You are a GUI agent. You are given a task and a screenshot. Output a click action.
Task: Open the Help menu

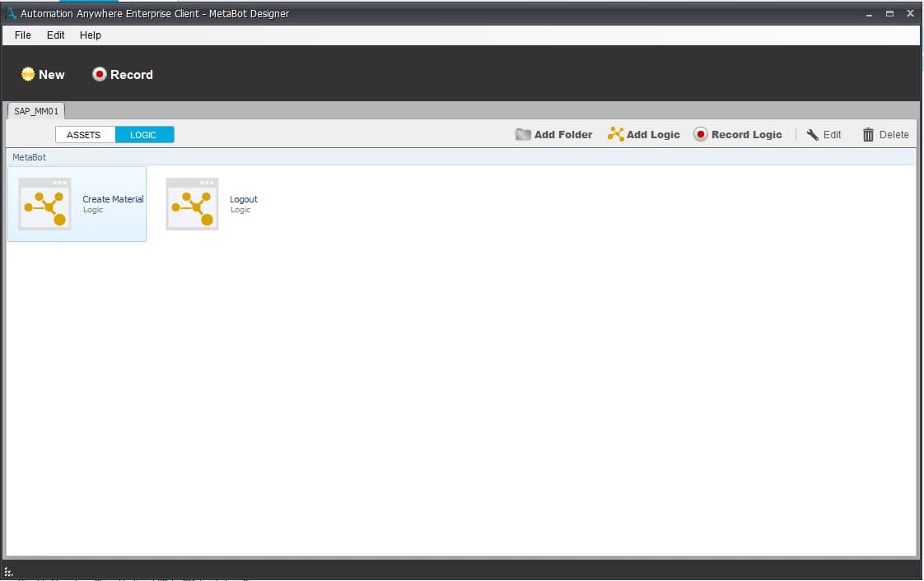pyautogui.click(x=90, y=35)
